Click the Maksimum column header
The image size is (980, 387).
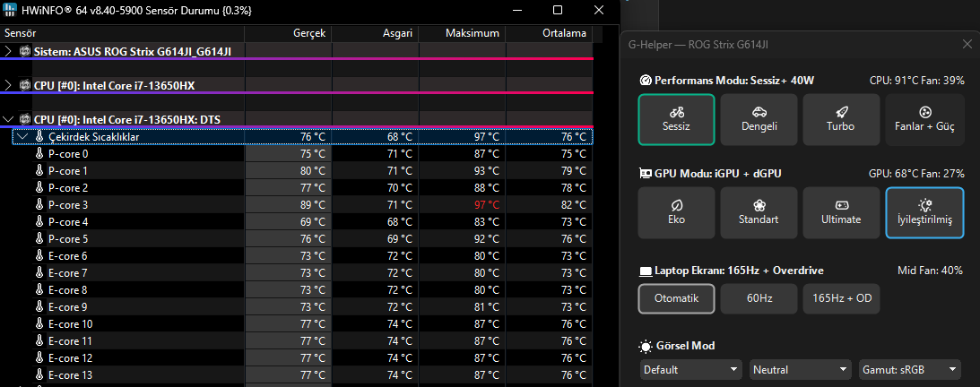coord(463,33)
